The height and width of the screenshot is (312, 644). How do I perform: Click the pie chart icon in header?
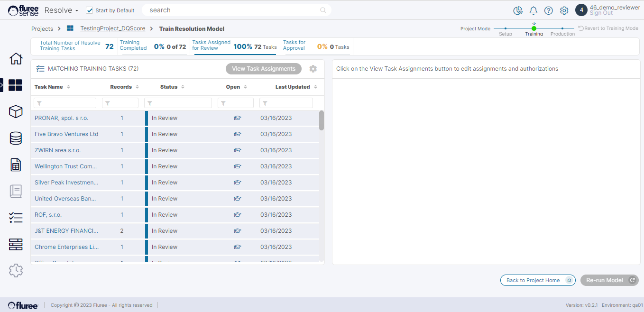[518, 10]
